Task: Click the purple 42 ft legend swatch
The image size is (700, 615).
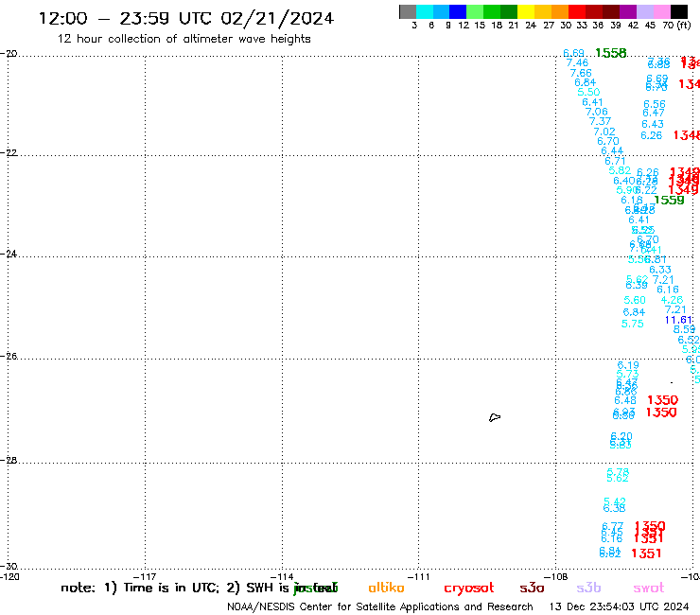Action: (x=628, y=11)
